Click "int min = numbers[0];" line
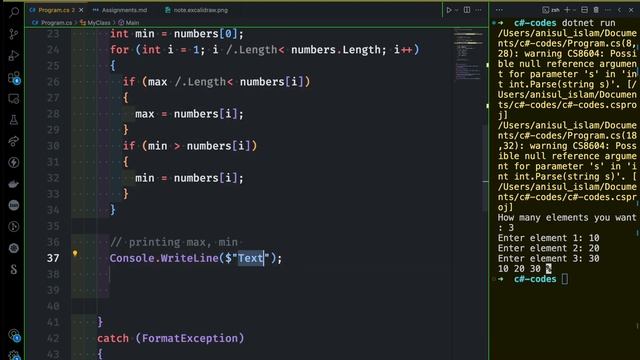The width and height of the screenshot is (640, 360). click(177, 34)
